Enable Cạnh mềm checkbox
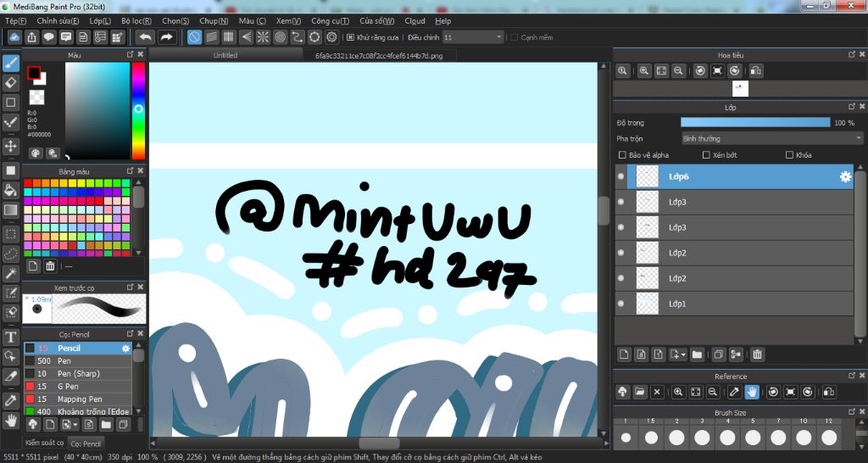The height and width of the screenshot is (463, 868). [x=515, y=37]
